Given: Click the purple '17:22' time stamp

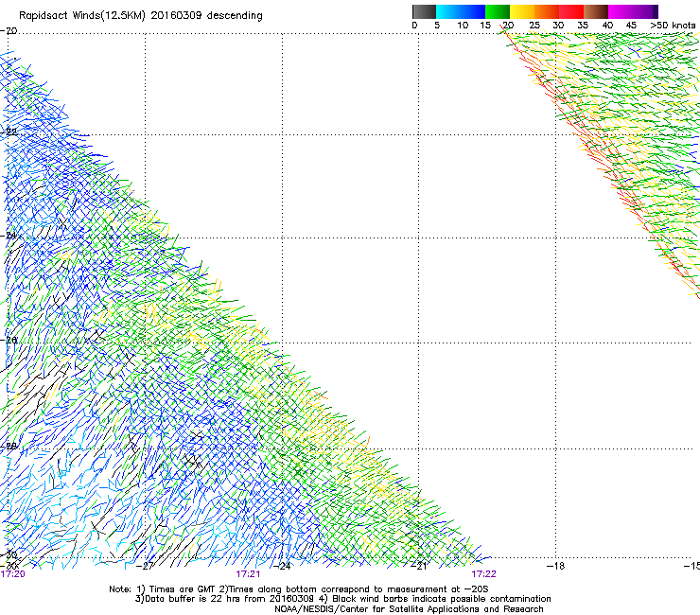Looking at the screenshot, I should tap(484, 574).
